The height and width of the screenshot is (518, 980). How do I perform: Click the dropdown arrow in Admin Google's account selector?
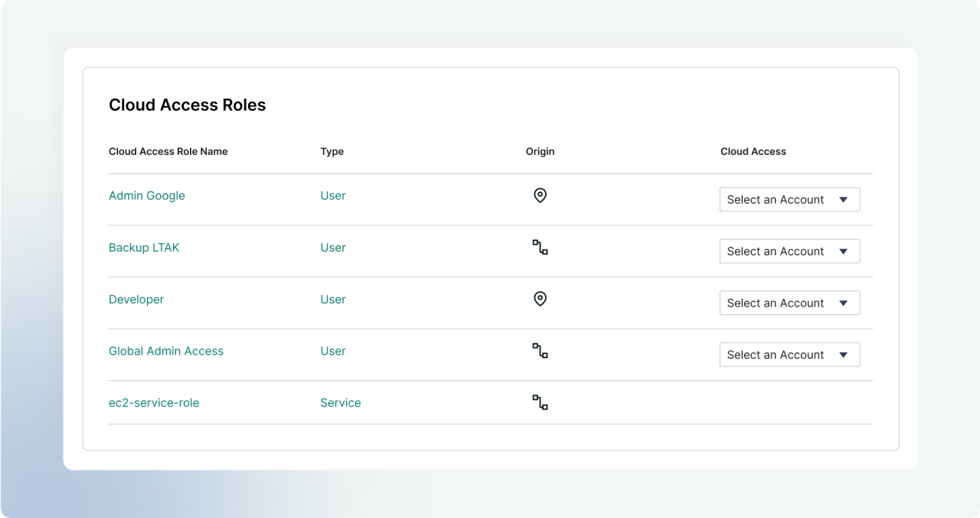(844, 199)
